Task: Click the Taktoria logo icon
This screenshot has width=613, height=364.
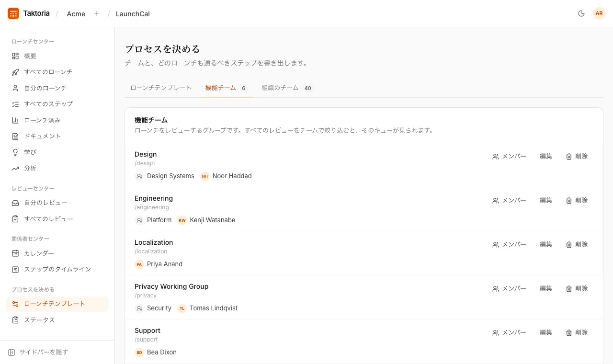Action: coord(13,13)
